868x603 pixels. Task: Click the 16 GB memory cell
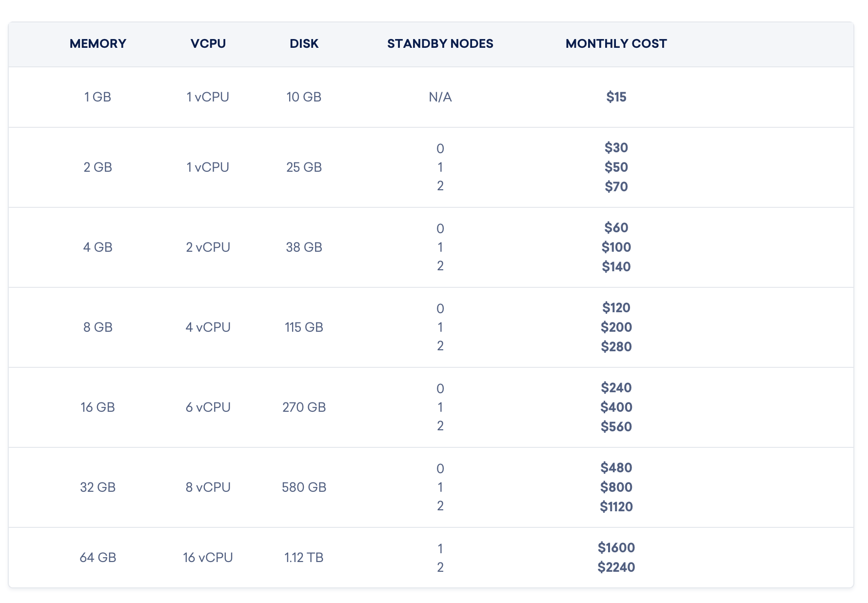click(x=98, y=407)
